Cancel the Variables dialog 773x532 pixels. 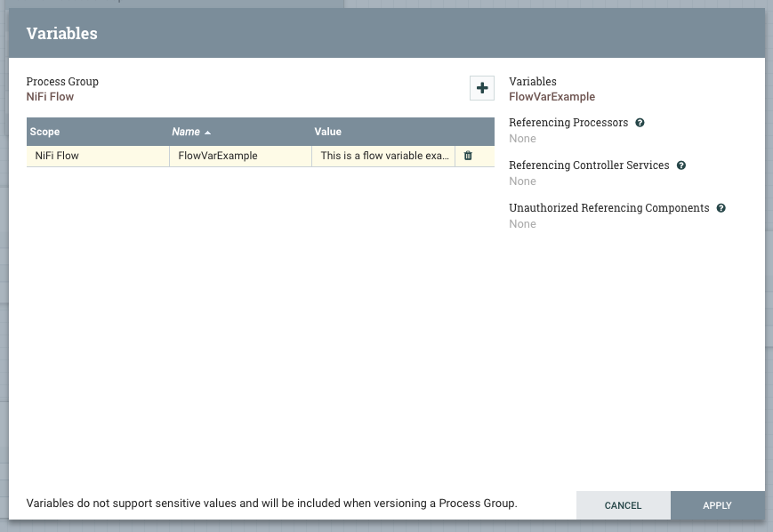tap(623, 505)
